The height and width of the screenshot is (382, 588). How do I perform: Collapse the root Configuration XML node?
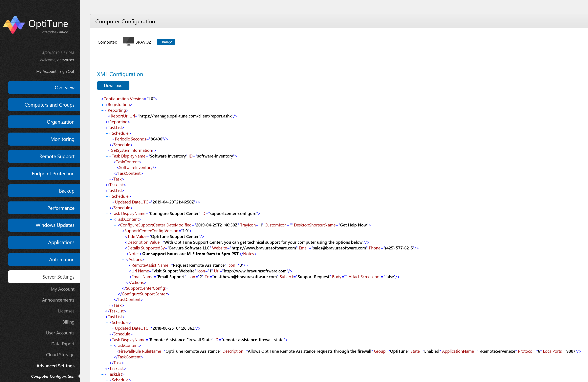pos(98,99)
